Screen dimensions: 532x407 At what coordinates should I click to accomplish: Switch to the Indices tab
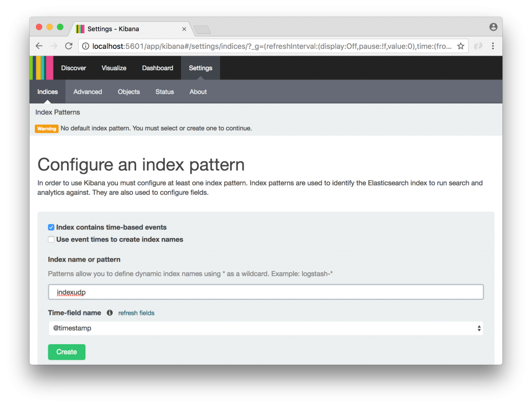coord(47,91)
